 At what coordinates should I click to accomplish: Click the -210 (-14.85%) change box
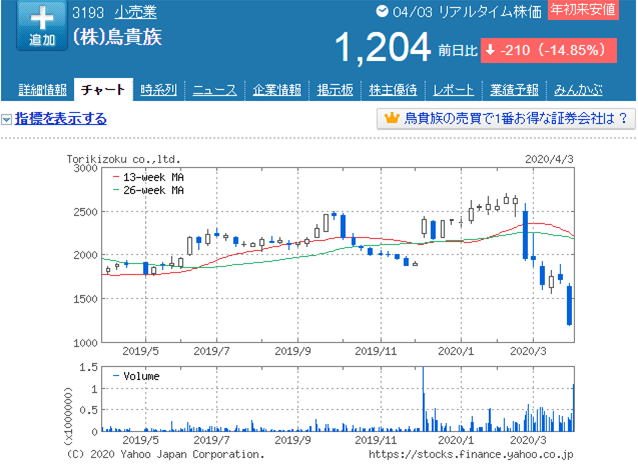[548, 50]
